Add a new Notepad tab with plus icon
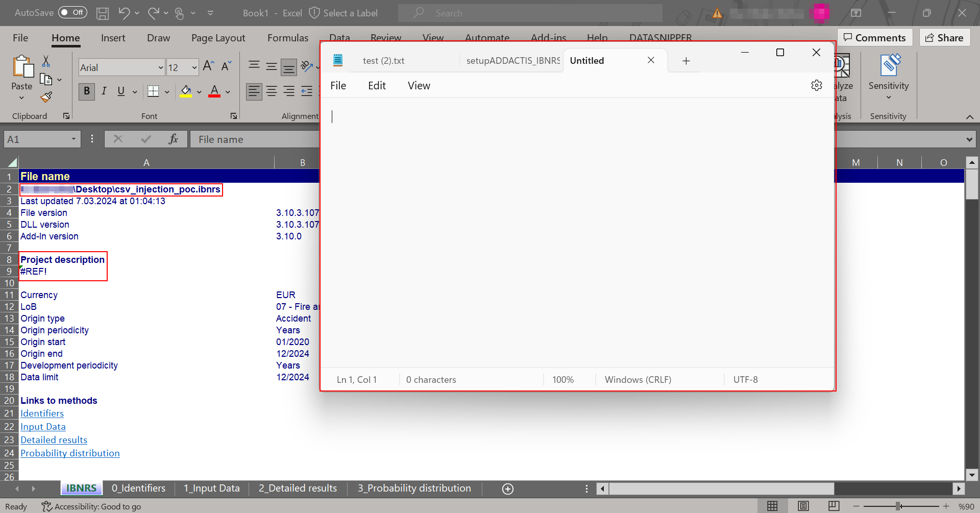This screenshot has height=513, width=980. (686, 61)
